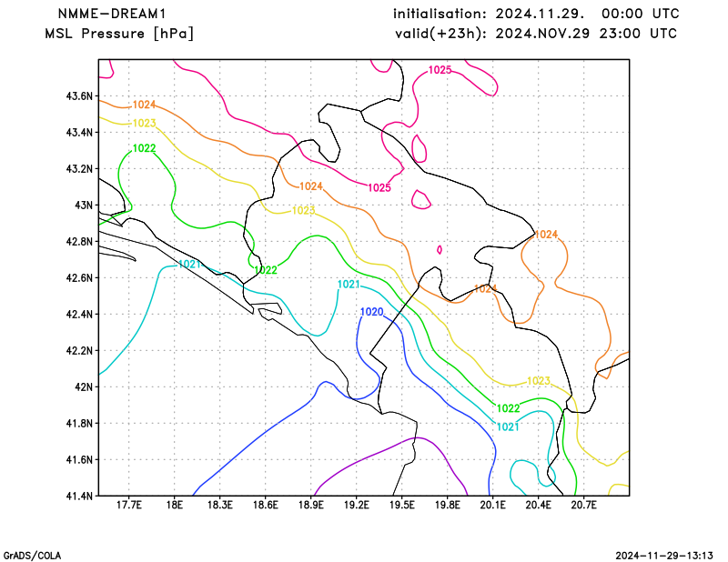Image resolution: width=728 pixels, height=562 pixels.
Task: Select the MSL Pressure [hPa] heading
Action: click(x=119, y=34)
